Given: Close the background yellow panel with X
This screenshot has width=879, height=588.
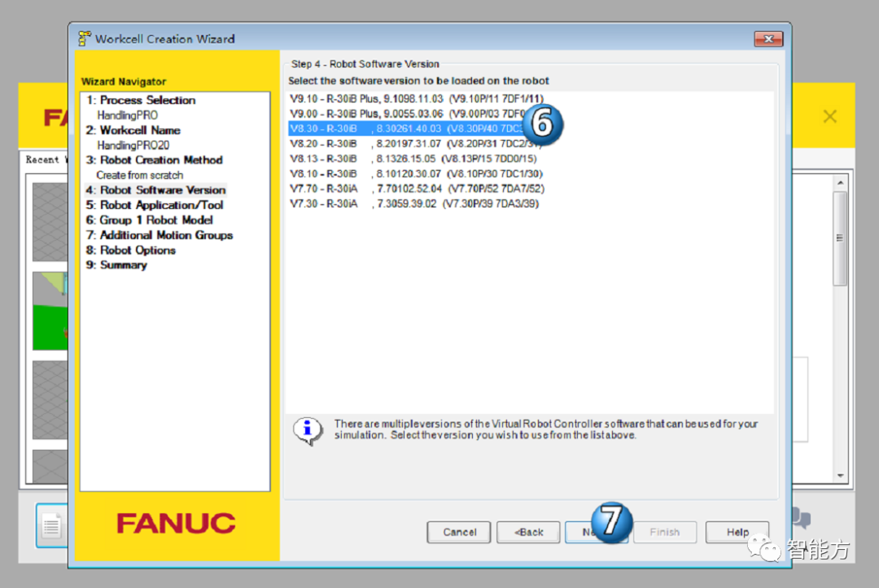Looking at the screenshot, I should (829, 116).
